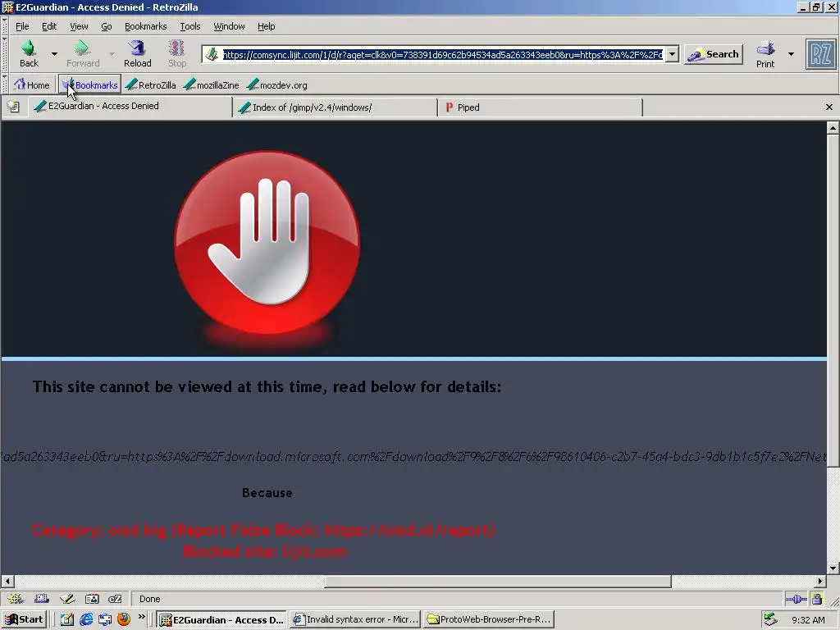
Task: Launch Internet Explorer from Quick Launch
Action: [86, 619]
